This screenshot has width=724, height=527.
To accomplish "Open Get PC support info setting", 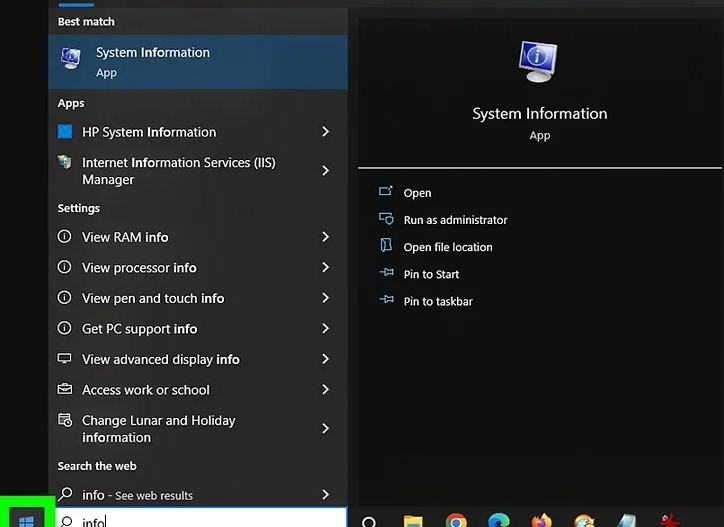I will coord(198,328).
